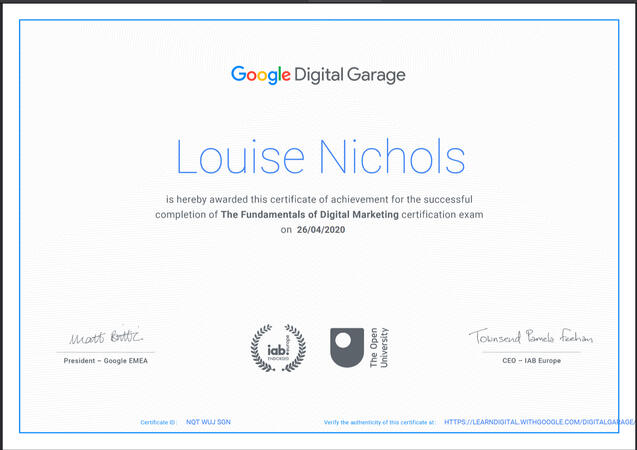Click the certificate ID code NQT WUJ SGN
The height and width of the screenshot is (450, 637).
(206, 422)
